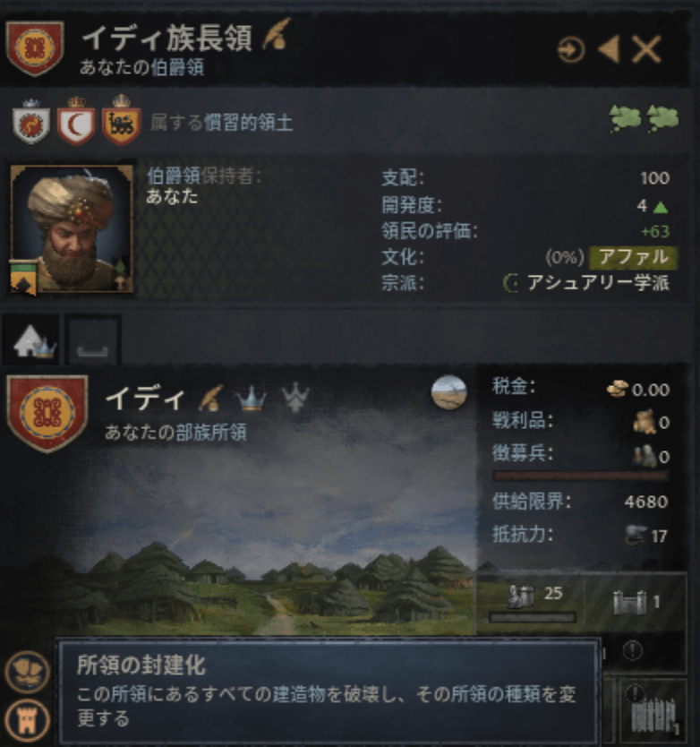Select the empty holding slot tab
This screenshot has height=747, width=700.
coord(93,339)
